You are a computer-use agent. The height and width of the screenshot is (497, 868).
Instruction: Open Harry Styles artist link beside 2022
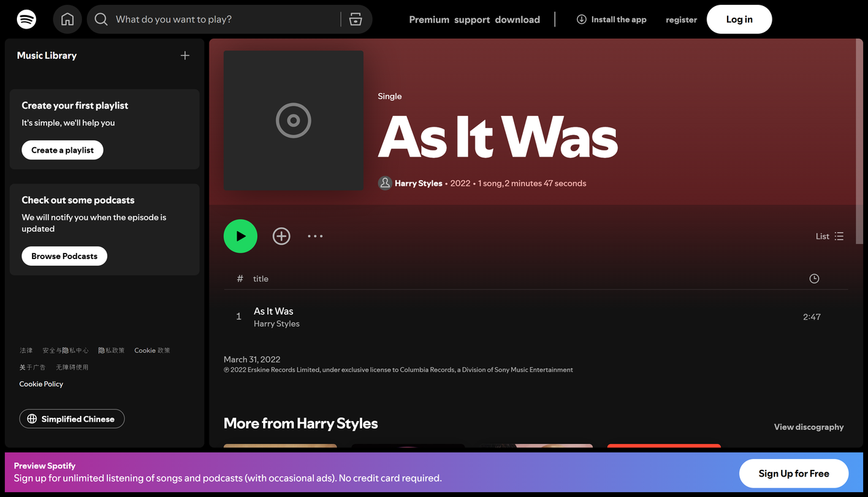coord(418,183)
